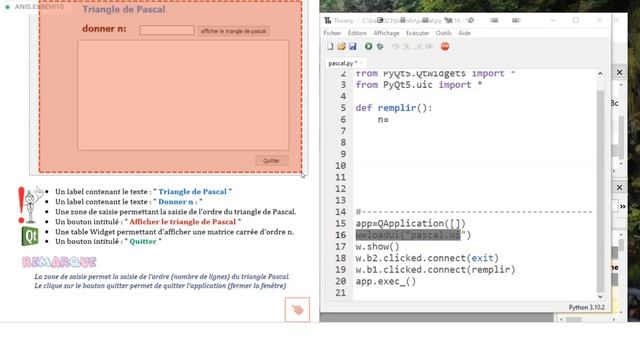
Task: Click the editor scrollbar up arrow
Action: tap(600, 74)
